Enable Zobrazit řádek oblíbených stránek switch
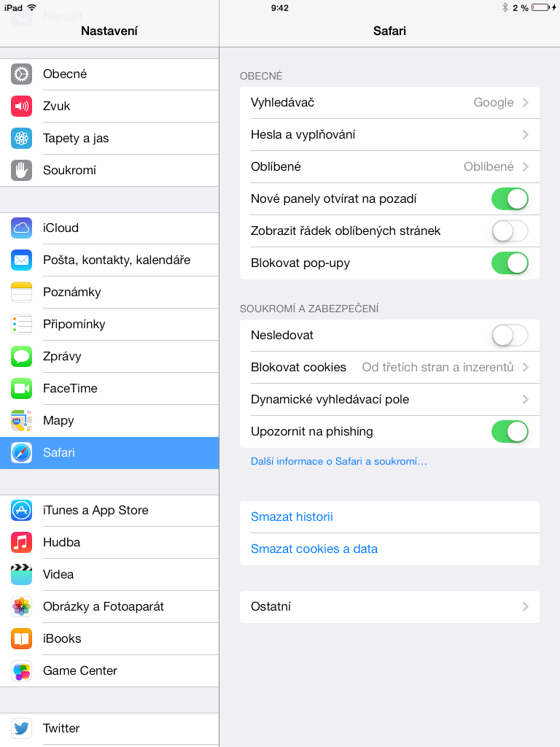Screen dimensions: 560x747 click(510, 231)
